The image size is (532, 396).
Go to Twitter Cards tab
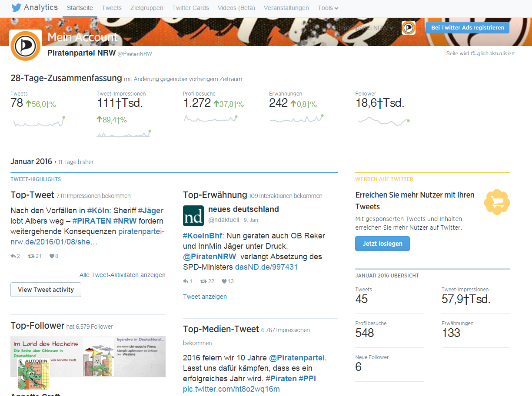coord(190,8)
